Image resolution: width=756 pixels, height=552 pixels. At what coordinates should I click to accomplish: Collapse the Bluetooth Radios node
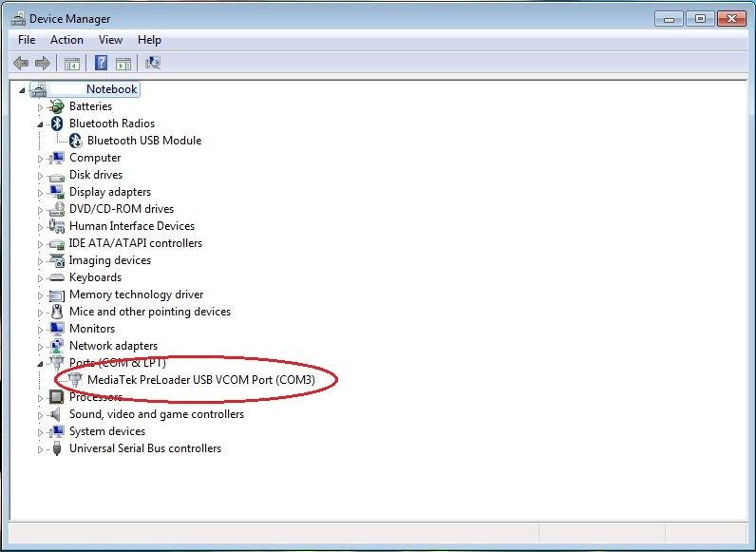pyautogui.click(x=41, y=124)
